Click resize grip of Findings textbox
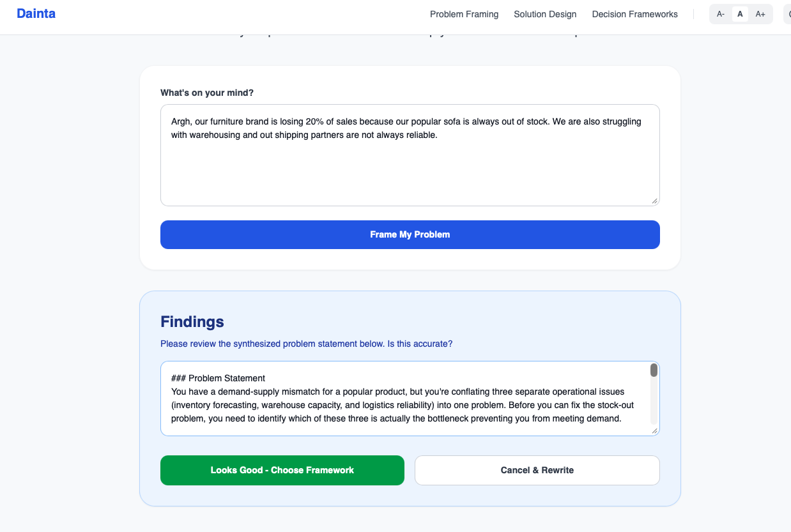This screenshot has height=532, width=791. (654, 430)
